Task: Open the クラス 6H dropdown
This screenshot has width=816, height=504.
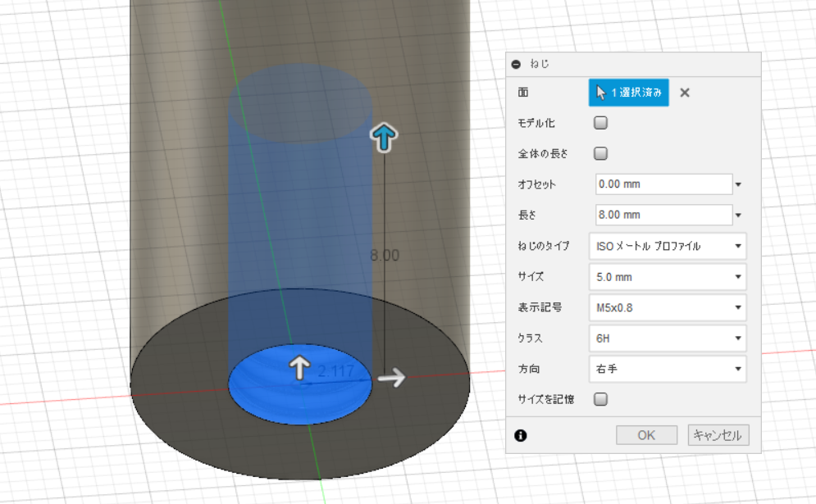Action: pyautogui.click(x=668, y=338)
